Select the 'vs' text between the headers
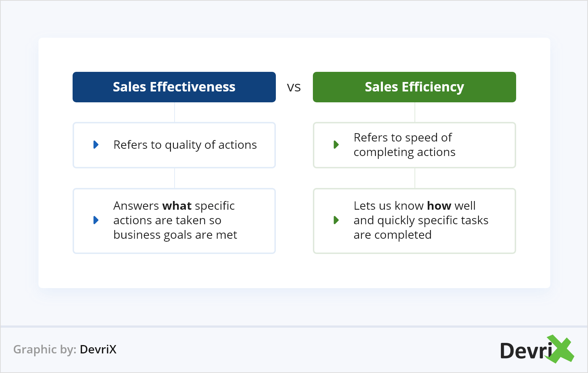Viewport: 588px width, 373px height. [x=294, y=87]
